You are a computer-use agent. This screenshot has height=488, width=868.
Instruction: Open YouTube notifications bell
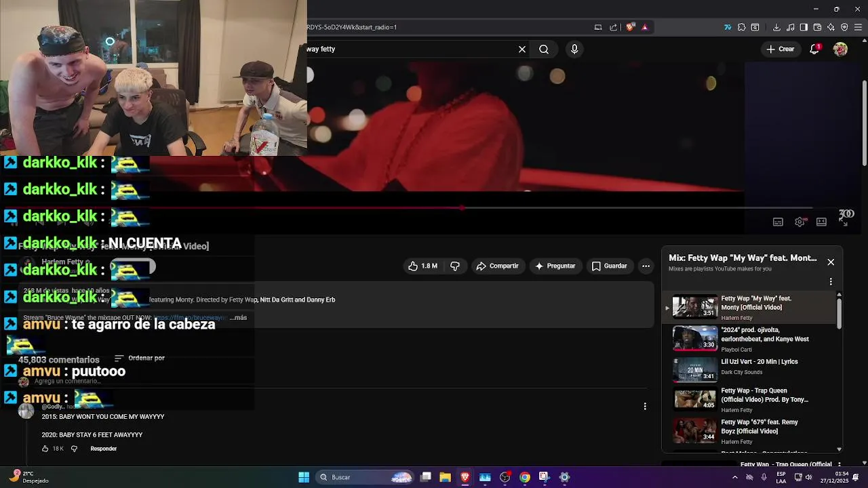click(814, 49)
